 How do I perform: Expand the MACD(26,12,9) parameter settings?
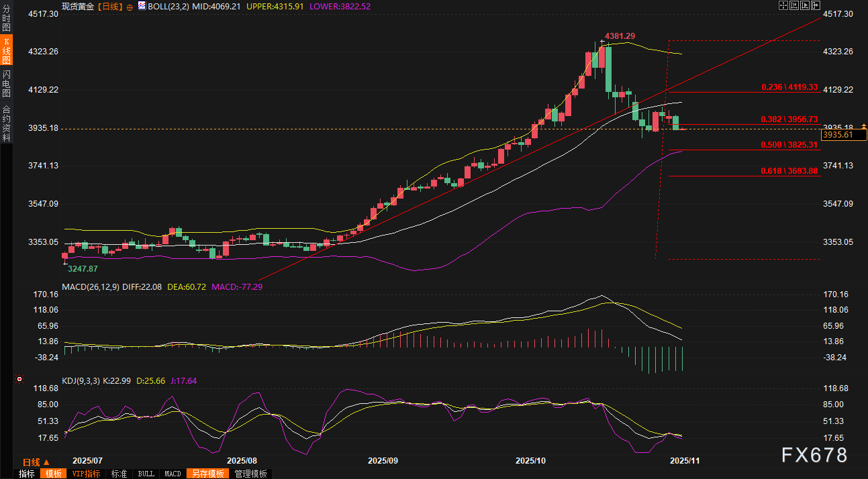[x=90, y=286]
